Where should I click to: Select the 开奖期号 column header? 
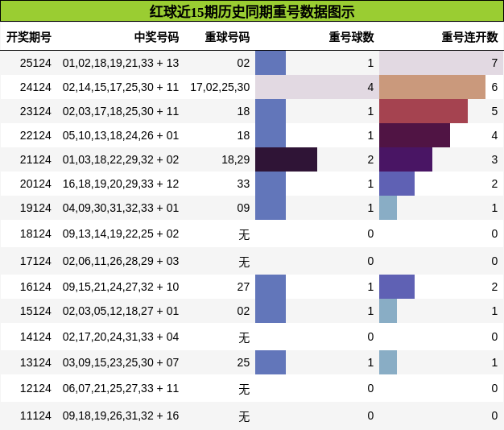coord(29,37)
